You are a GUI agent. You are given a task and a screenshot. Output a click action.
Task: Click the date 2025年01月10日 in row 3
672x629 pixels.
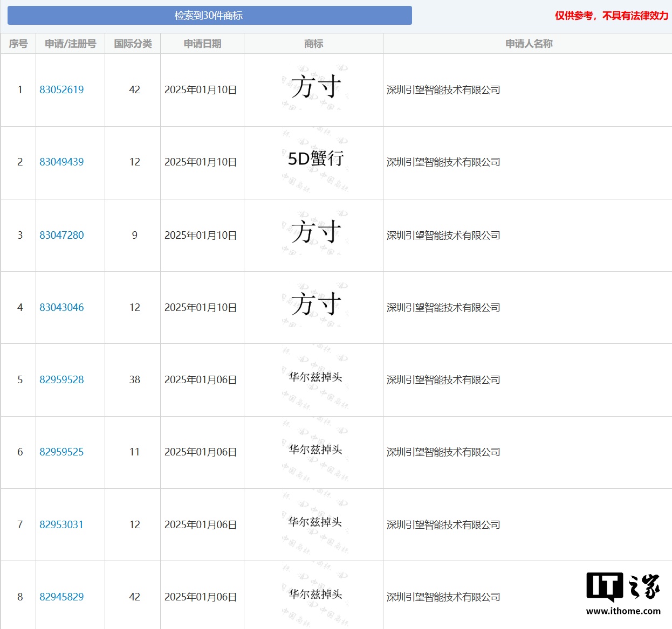[201, 236]
